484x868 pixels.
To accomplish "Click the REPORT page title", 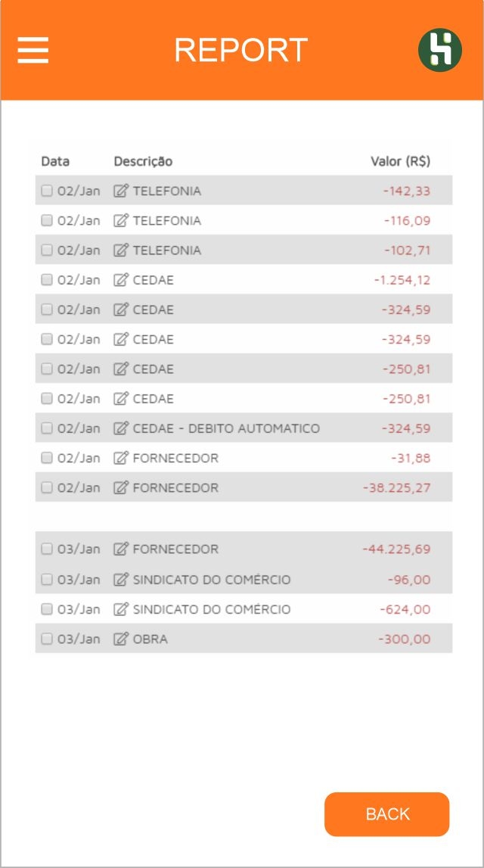I will [x=241, y=50].
